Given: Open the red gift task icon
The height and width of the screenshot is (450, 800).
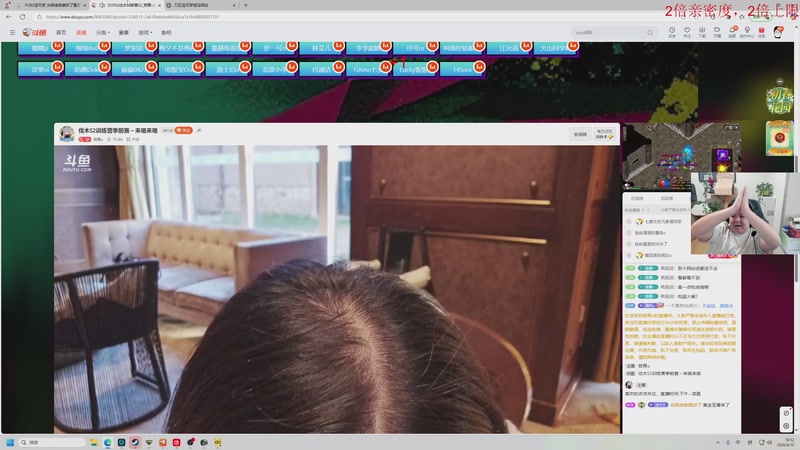Looking at the screenshot, I should coord(761,32).
